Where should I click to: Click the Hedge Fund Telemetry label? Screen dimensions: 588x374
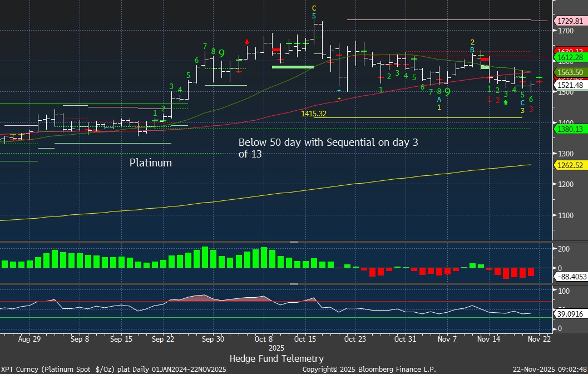coord(276,358)
